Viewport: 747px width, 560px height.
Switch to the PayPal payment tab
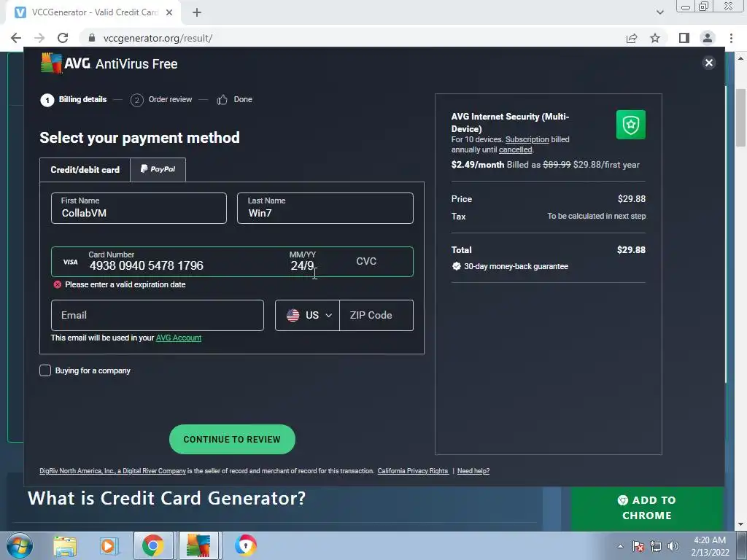click(x=158, y=169)
